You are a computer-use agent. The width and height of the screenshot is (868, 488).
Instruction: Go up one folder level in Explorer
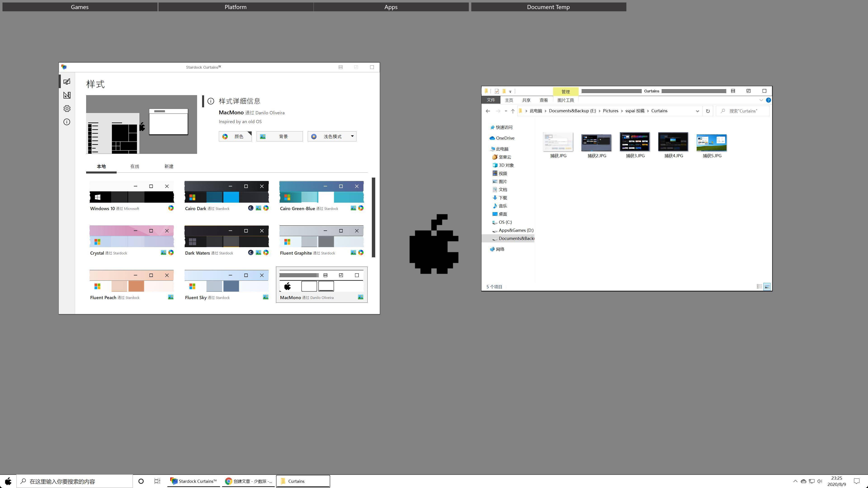pyautogui.click(x=512, y=111)
